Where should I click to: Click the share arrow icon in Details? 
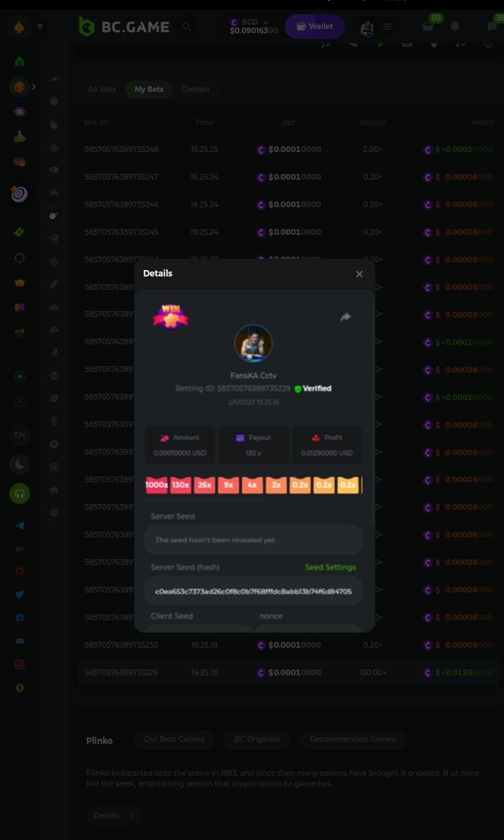345,317
